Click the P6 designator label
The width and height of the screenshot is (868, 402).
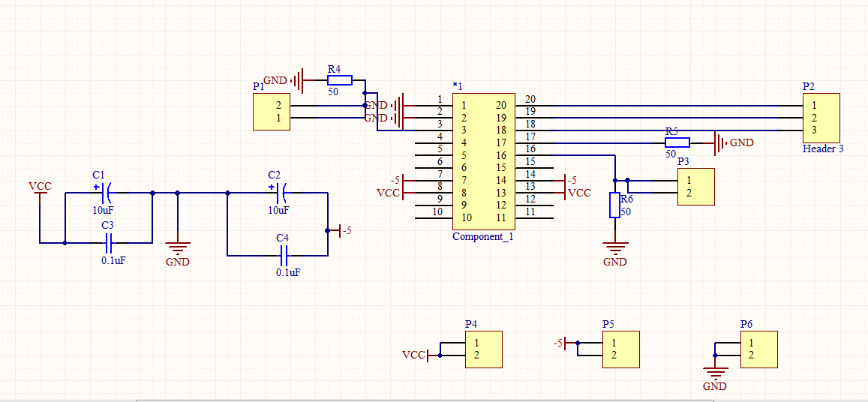coord(746,324)
